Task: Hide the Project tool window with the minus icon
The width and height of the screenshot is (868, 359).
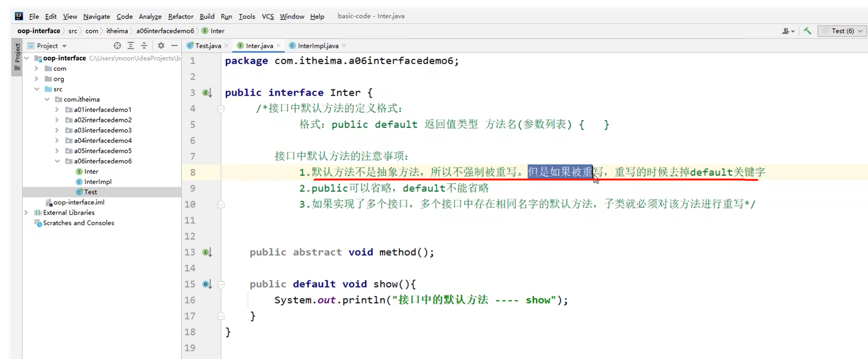Action: pyautogui.click(x=174, y=46)
